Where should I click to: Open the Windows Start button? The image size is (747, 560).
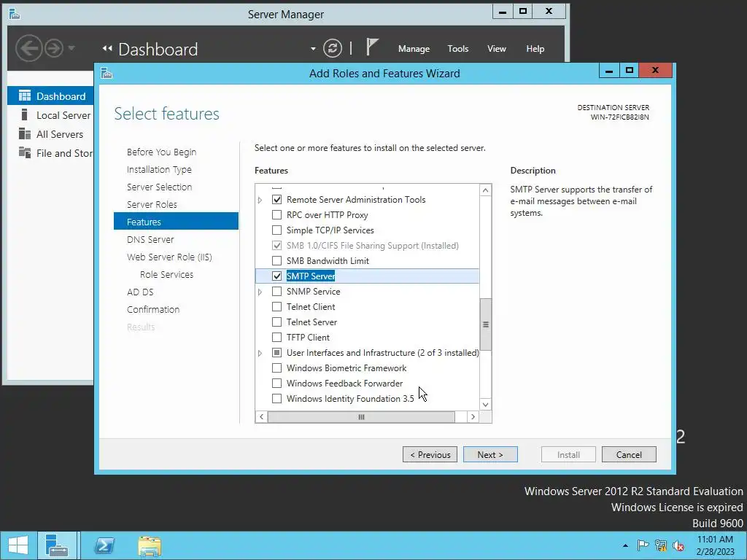pos(18,545)
